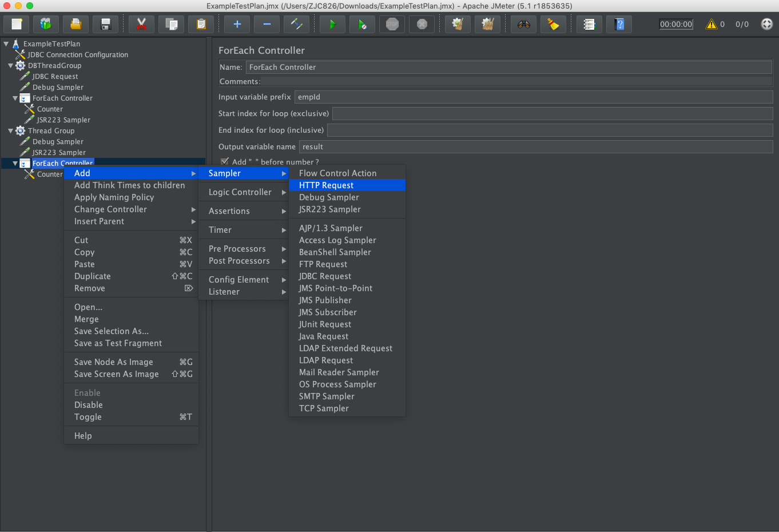Click the Clear broom icon

click(x=458, y=24)
